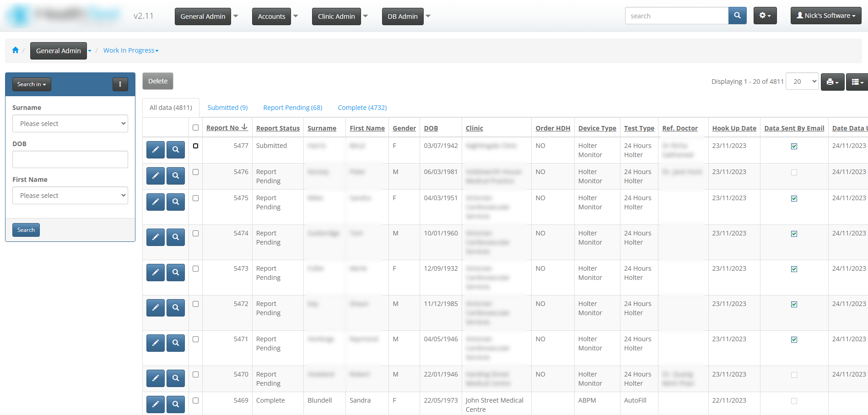Select all rows using the header checkbox
The height and width of the screenshot is (415, 868).
pos(195,127)
